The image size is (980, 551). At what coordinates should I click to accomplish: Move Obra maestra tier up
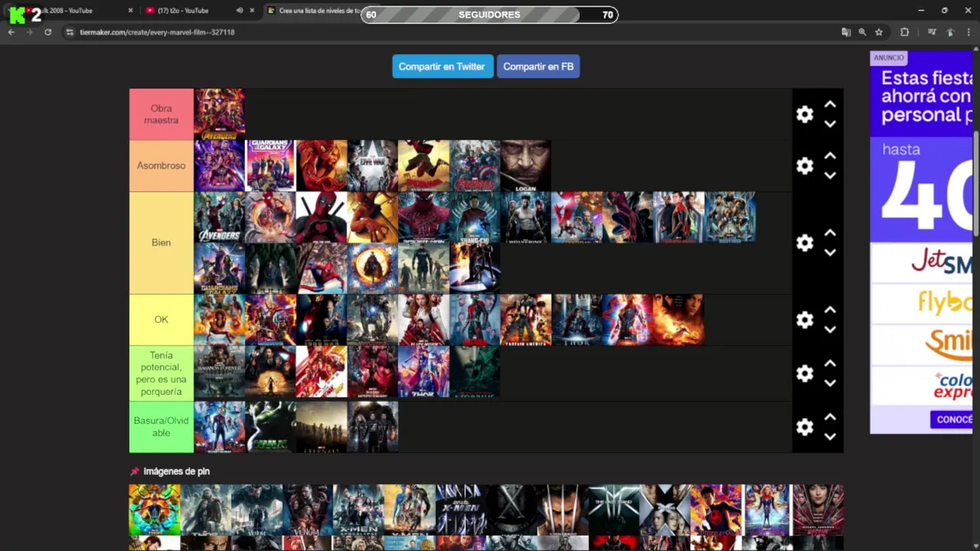[830, 104]
